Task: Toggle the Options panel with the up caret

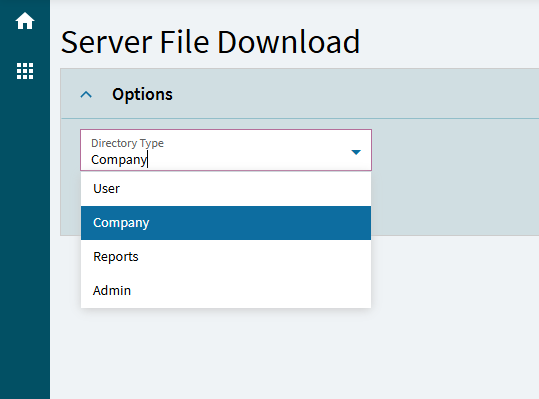Action: point(86,95)
